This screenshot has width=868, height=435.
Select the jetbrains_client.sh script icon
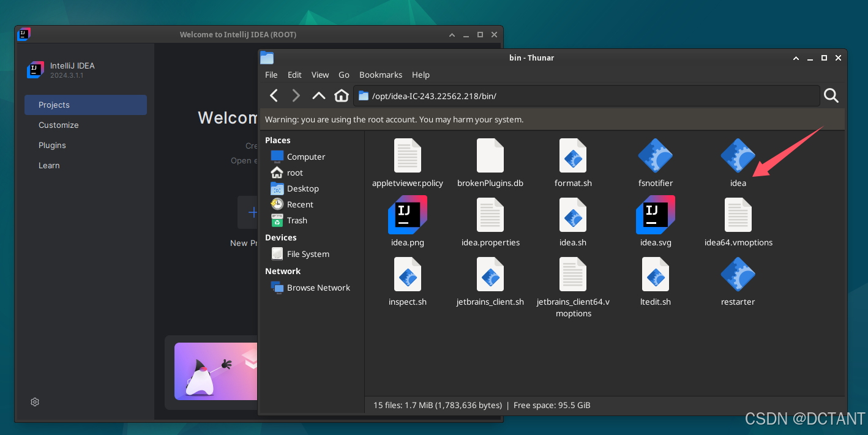point(490,274)
